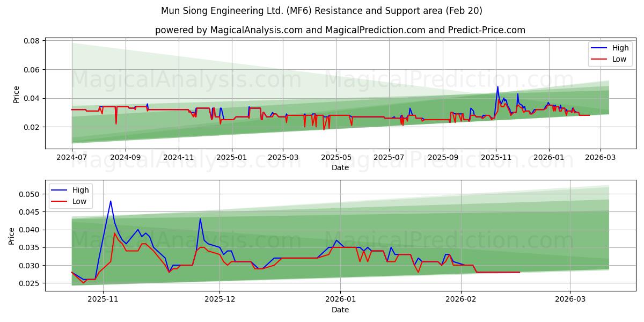Click the 2025-09 date tick label
Screen dimensions: 644x322
[443, 157]
